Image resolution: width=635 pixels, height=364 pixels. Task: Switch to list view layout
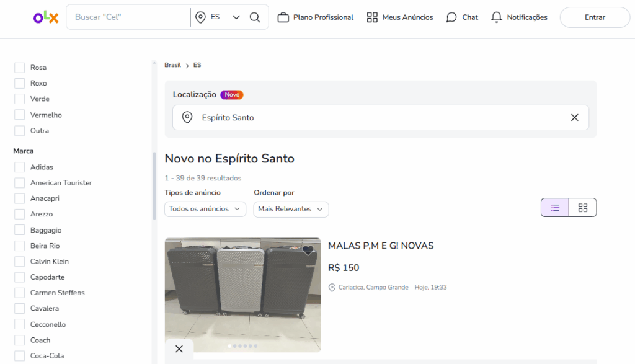point(555,208)
